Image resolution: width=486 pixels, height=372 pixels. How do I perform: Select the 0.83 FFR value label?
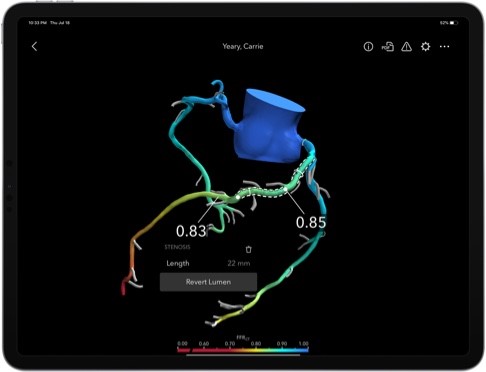191,231
